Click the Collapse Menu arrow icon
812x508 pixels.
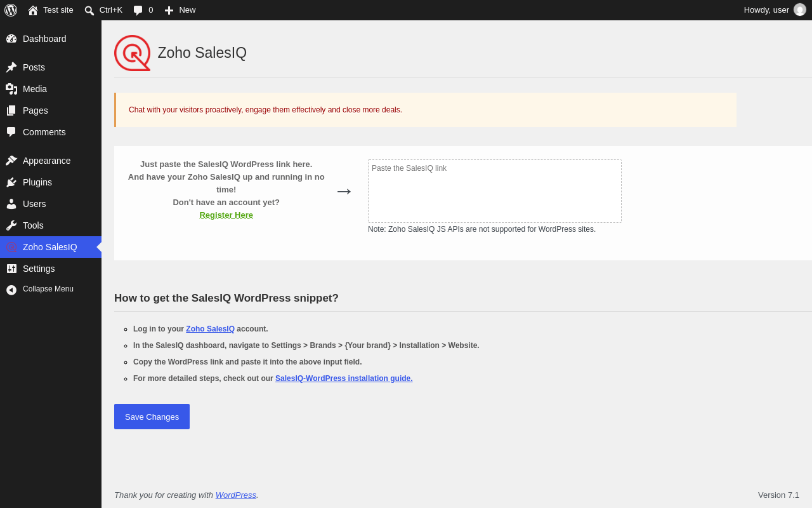[x=11, y=290]
